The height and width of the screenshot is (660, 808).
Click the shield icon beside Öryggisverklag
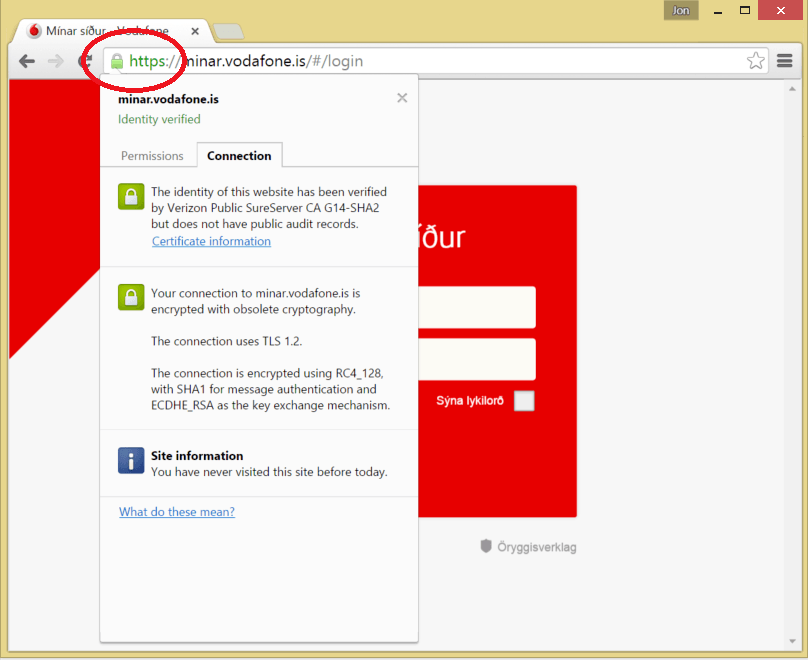(x=485, y=546)
